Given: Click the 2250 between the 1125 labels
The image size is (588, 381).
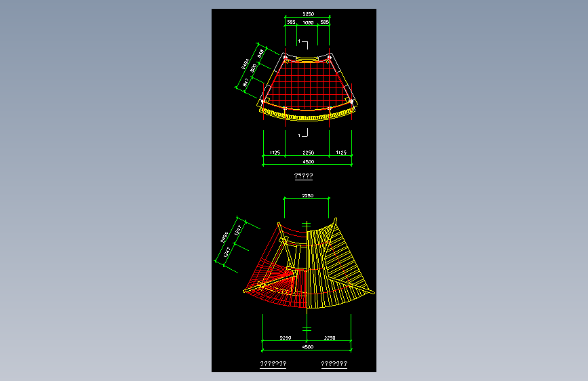Looking at the screenshot, I should pos(309,153).
